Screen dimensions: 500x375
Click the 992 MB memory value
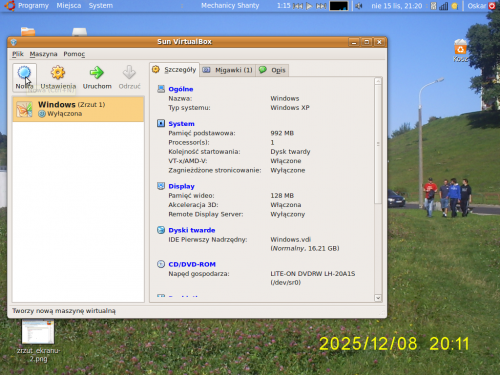(282, 133)
